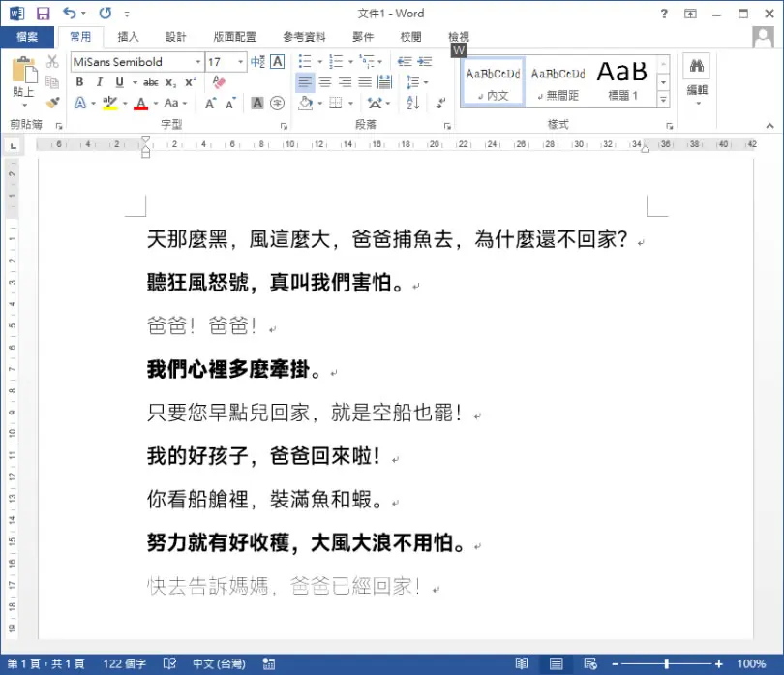784x675 pixels.
Task: Toggle italic formatting
Action: (x=100, y=82)
